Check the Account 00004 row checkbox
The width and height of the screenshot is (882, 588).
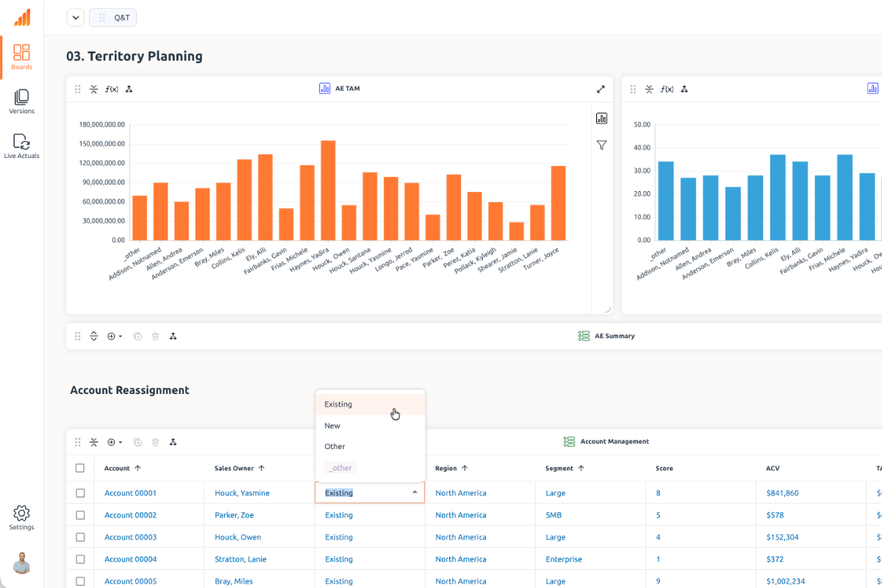80,559
